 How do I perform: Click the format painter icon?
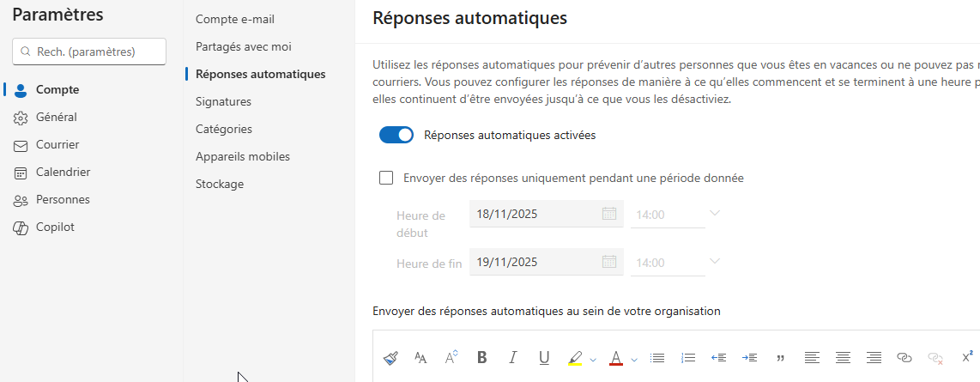click(390, 358)
